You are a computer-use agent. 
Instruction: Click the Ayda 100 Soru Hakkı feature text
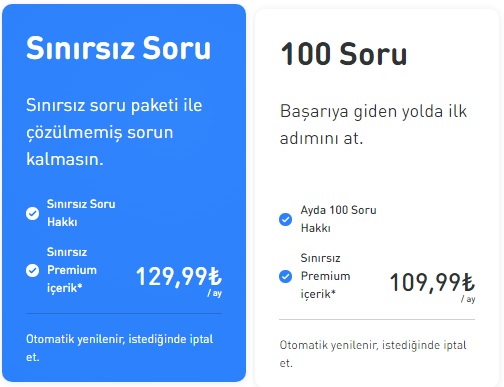click(x=338, y=219)
